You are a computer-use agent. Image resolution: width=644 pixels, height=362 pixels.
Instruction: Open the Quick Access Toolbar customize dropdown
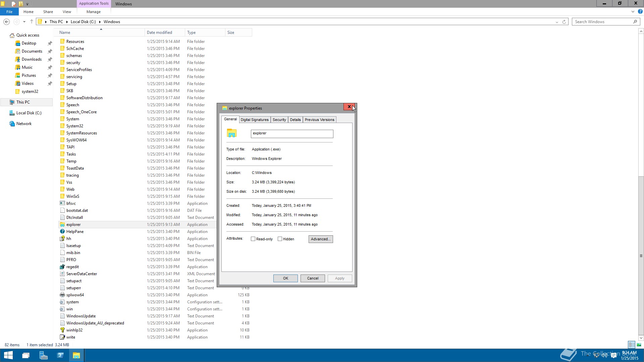click(x=27, y=4)
